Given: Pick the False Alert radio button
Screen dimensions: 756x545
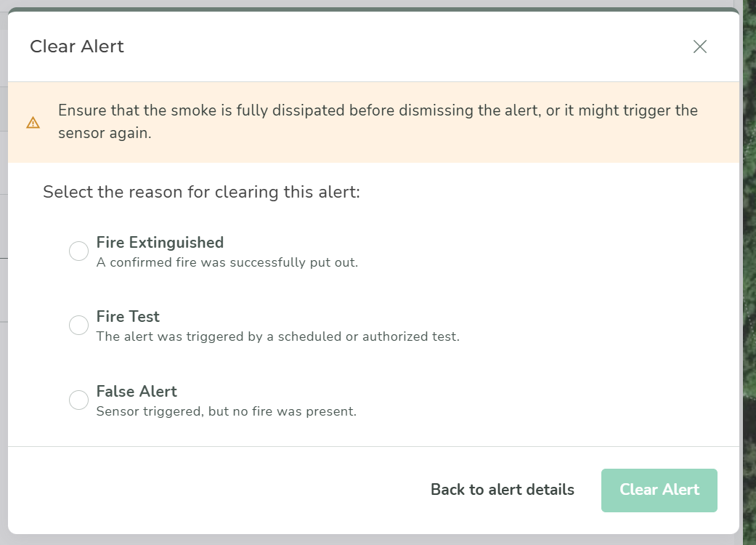Looking at the screenshot, I should click(x=78, y=400).
